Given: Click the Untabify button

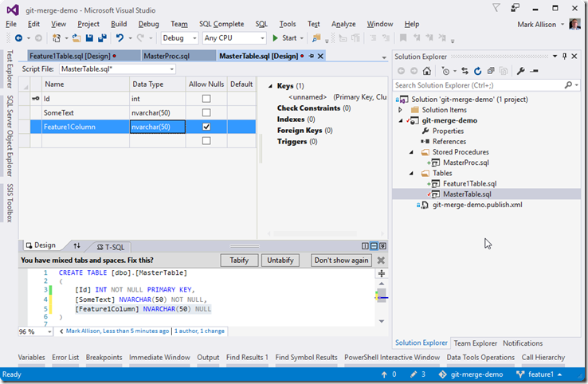Looking at the screenshot, I should click(x=280, y=261).
